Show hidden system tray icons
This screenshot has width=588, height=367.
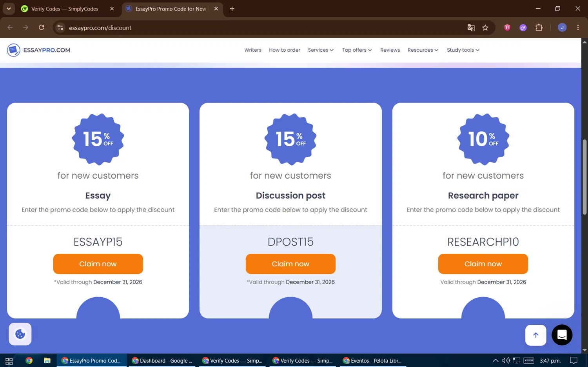coord(495,361)
